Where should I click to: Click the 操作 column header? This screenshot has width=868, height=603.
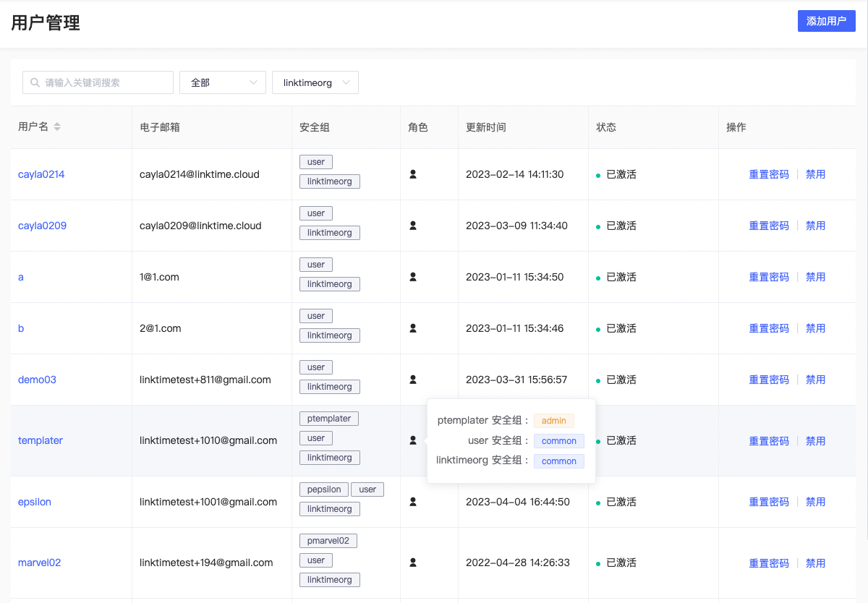pyautogui.click(x=736, y=127)
